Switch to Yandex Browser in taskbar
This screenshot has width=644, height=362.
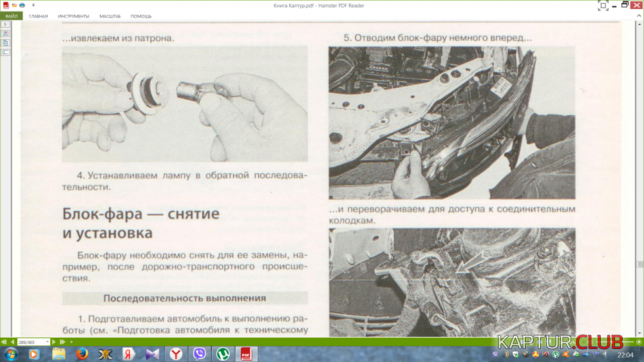176,354
